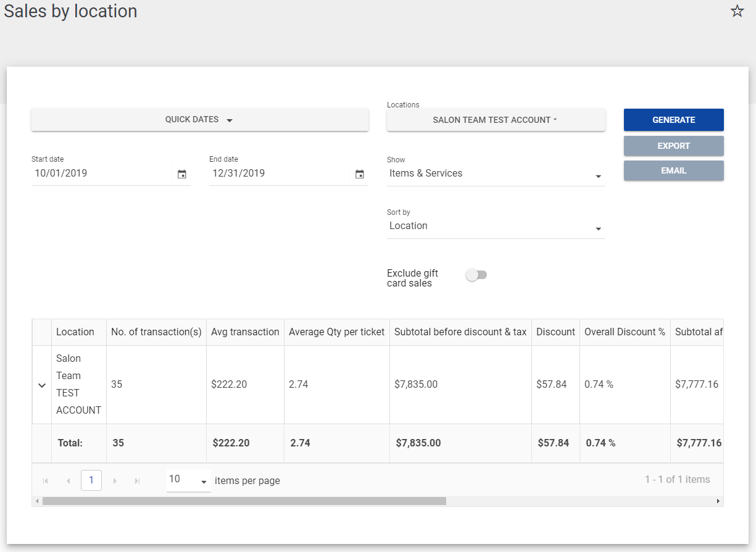Go to first page of results
The height and width of the screenshot is (552, 756).
(x=45, y=480)
